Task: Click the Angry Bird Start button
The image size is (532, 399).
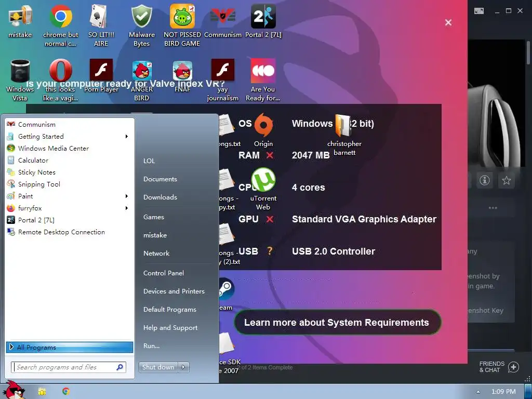Action: pos(14,391)
